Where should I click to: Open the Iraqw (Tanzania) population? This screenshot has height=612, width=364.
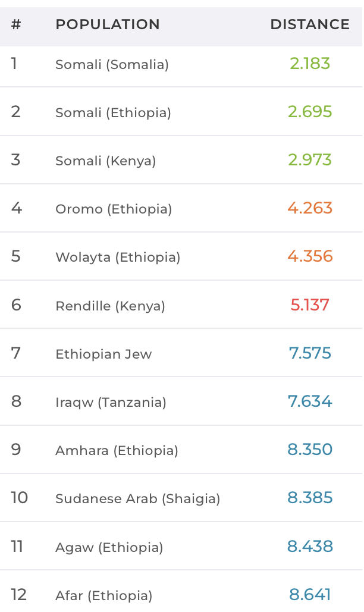tap(111, 402)
